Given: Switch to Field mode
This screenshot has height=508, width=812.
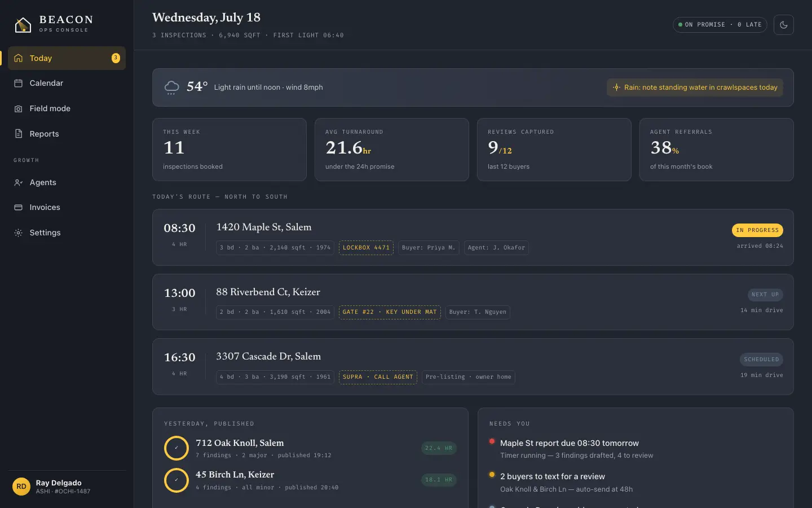Looking at the screenshot, I should 67,108.
